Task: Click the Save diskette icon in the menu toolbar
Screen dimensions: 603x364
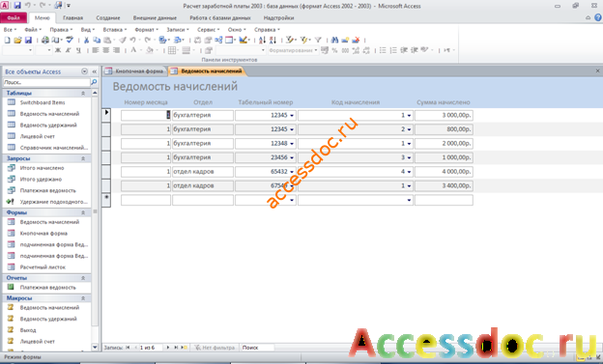Action: [28, 40]
